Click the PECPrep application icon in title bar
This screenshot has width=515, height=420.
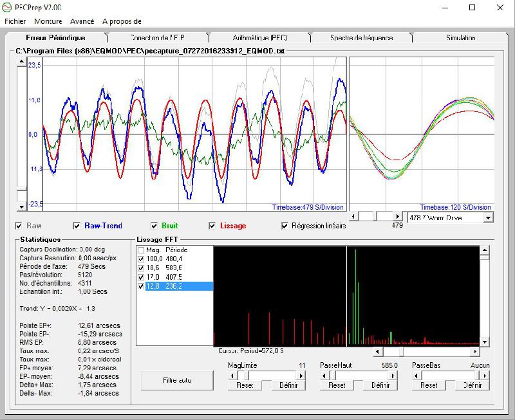8,7
